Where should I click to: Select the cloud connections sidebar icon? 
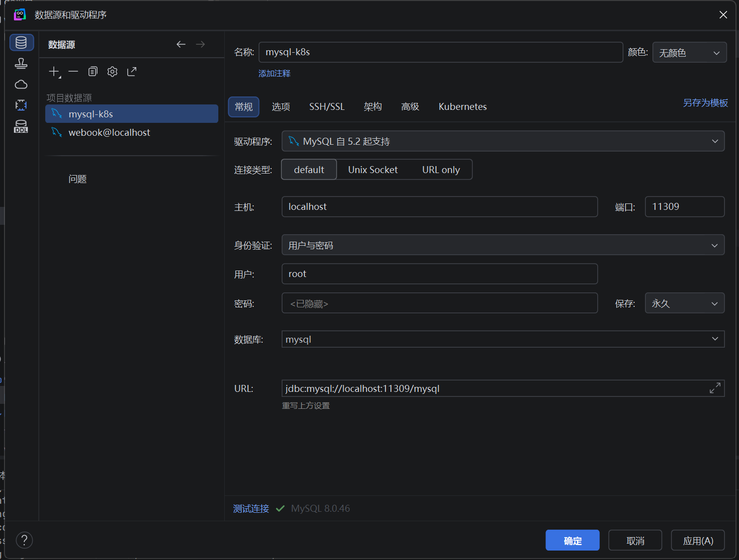tap(21, 85)
